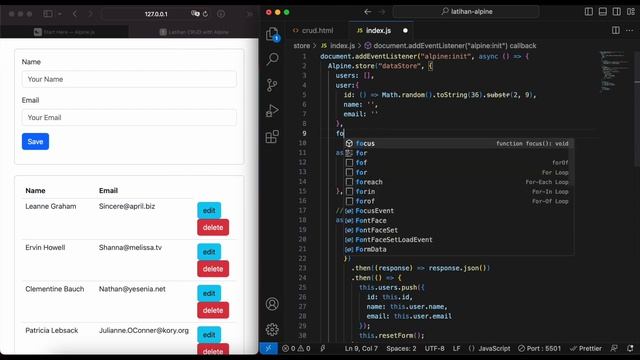Toggle the bottom panel layout icon
This screenshot has height=360, width=640.
[x=602, y=12]
